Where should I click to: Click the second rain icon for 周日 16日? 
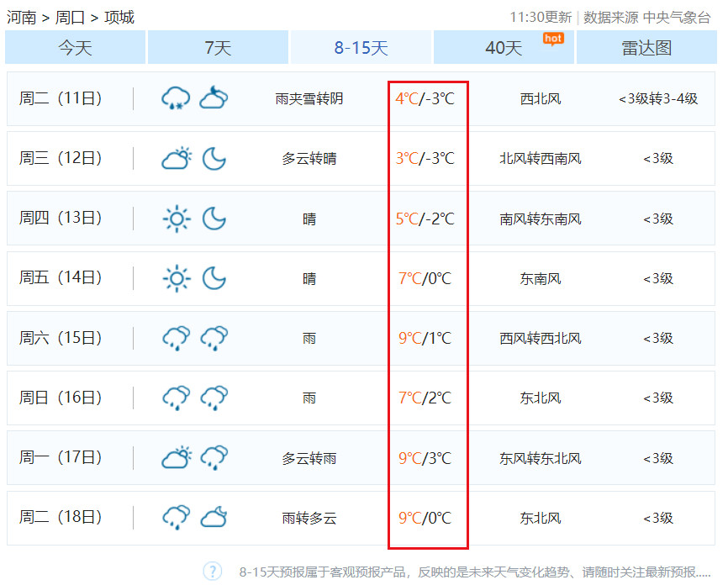click(x=214, y=398)
